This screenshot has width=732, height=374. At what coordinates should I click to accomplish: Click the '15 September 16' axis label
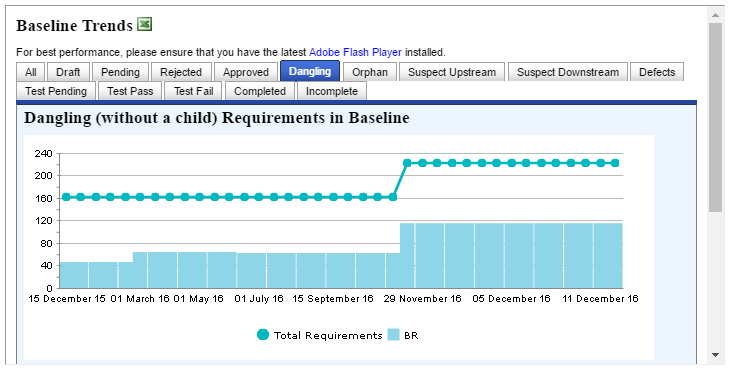(x=333, y=299)
